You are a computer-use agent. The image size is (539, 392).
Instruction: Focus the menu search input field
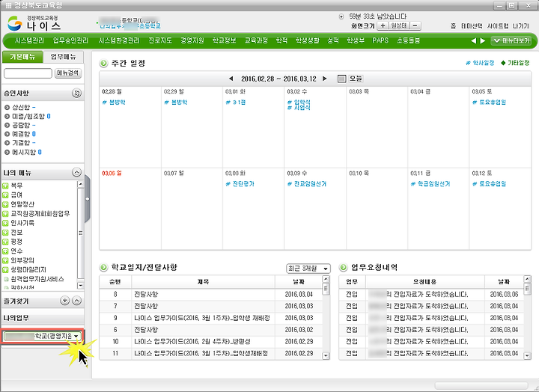pyautogui.click(x=28, y=73)
